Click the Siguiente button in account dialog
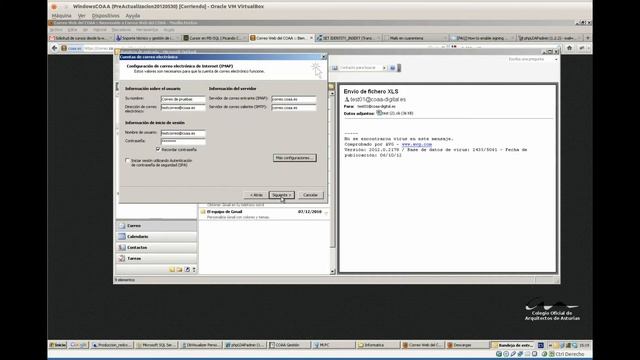The height and width of the screenshot is (360, 640). [281, 195]
